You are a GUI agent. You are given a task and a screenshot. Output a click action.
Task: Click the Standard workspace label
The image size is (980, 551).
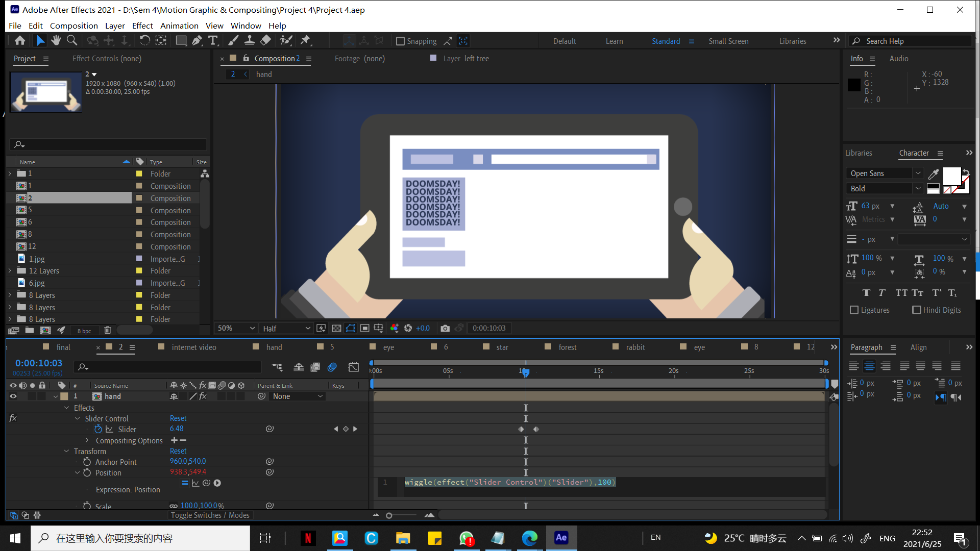[666, 41]
